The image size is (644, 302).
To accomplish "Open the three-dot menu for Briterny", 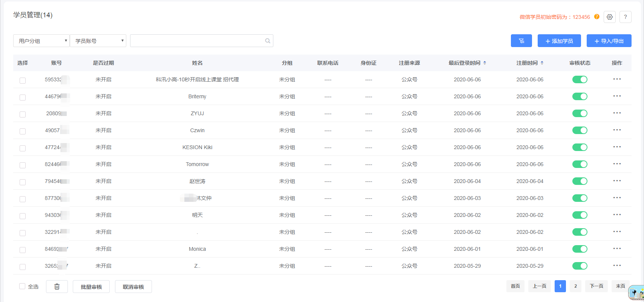I will (x=616, y=96).
